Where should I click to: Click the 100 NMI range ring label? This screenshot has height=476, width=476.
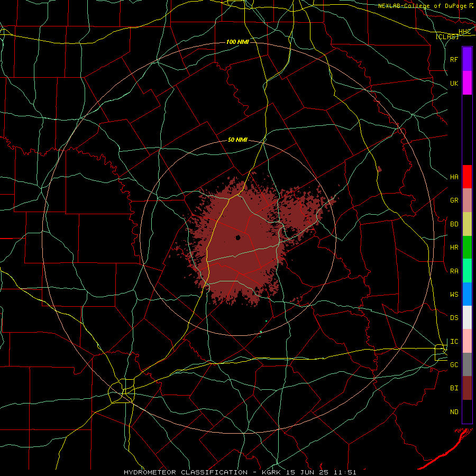tap(237, 42)
